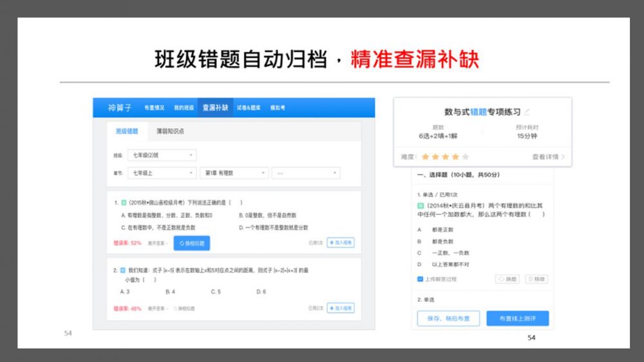
Task: Expand 展开答案 under question 1
Action: tap(158, 243)
